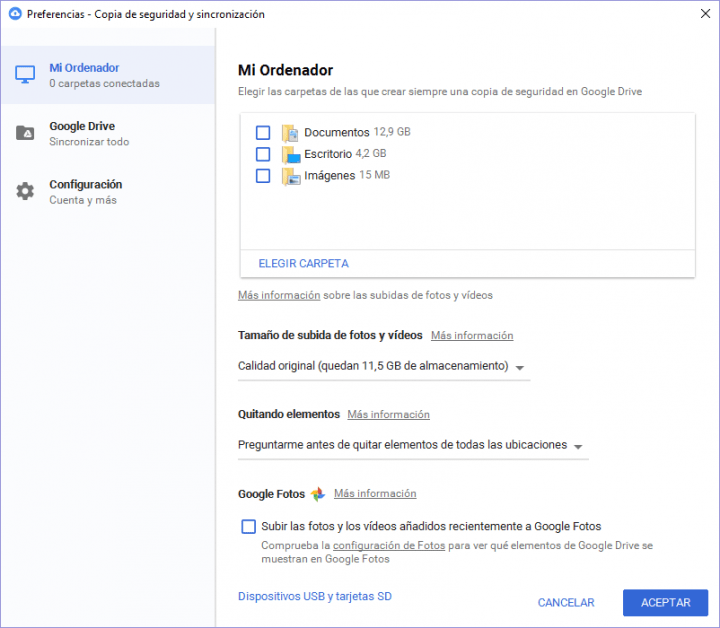Image resolution: width=720 pixels, height=628 pixels.
Task: Select the Mi Ordenador tab
Action: [108, 75]
